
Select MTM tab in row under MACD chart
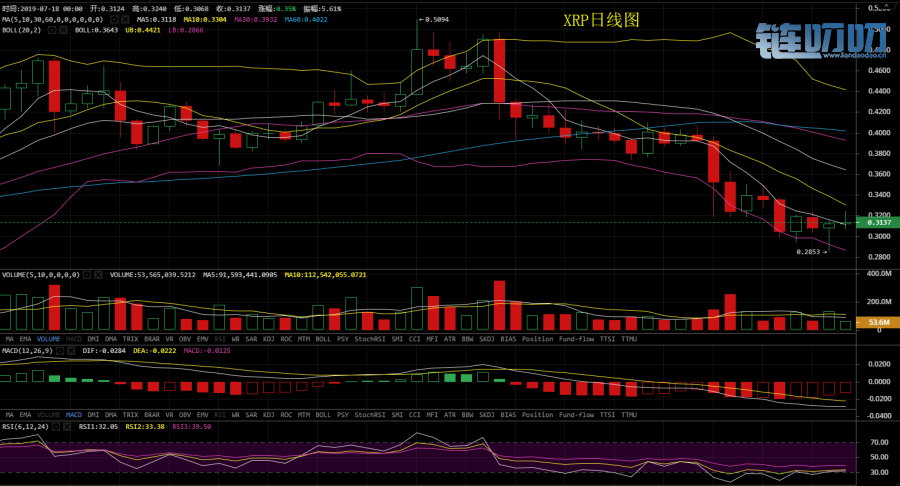pyautogui.click(x=304, y=415)
